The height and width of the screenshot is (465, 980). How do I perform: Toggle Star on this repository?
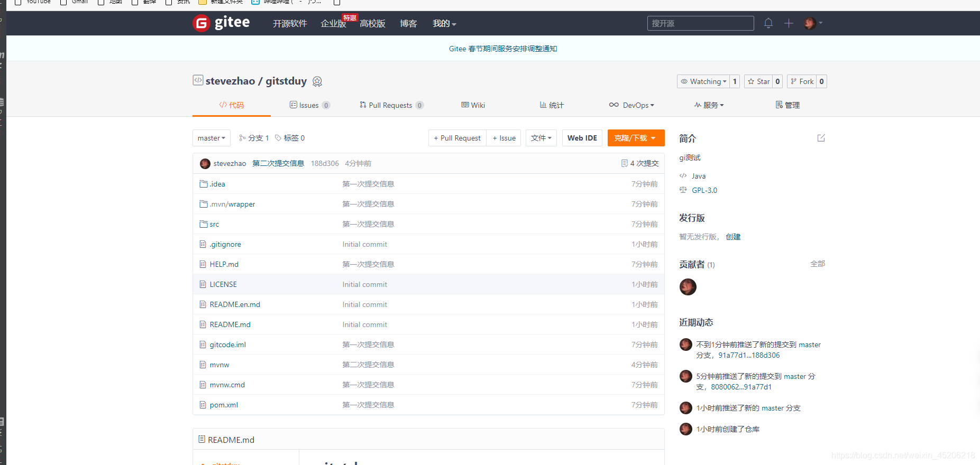[758, 81]
